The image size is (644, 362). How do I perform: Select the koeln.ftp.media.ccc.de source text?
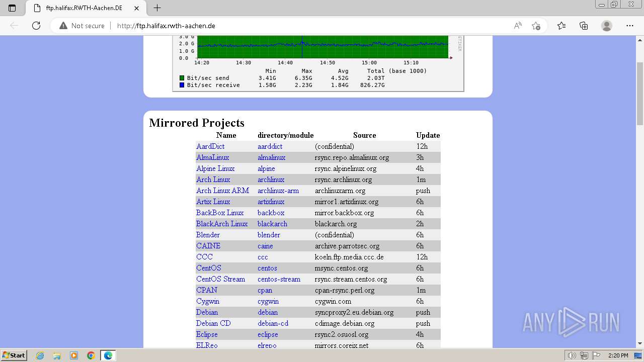(349, 257)
